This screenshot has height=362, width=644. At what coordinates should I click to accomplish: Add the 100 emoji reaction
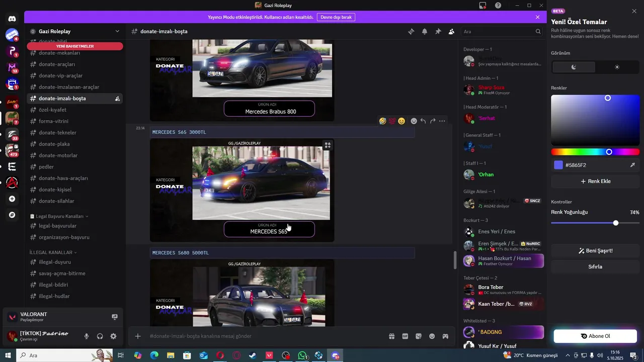click(x=392, y=121)
